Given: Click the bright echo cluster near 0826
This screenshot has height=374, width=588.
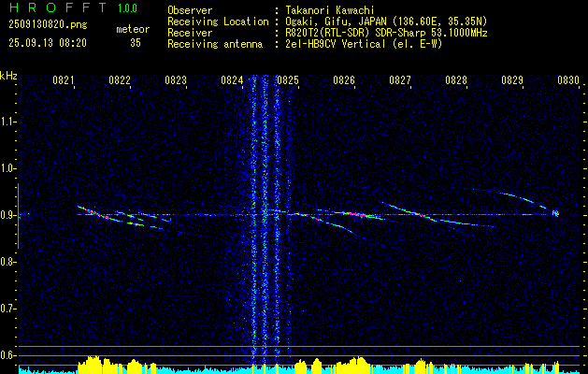Looking at the screenshot, I should pyautogui.click(x=356, y=214).
